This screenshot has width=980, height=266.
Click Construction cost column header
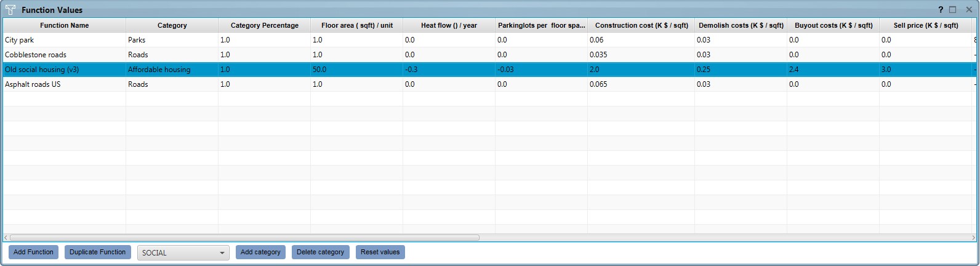tap(641, 25)
